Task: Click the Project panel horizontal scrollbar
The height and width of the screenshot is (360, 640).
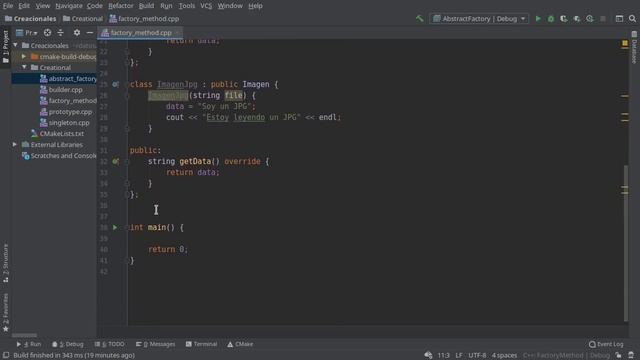Action: point(24,335)
